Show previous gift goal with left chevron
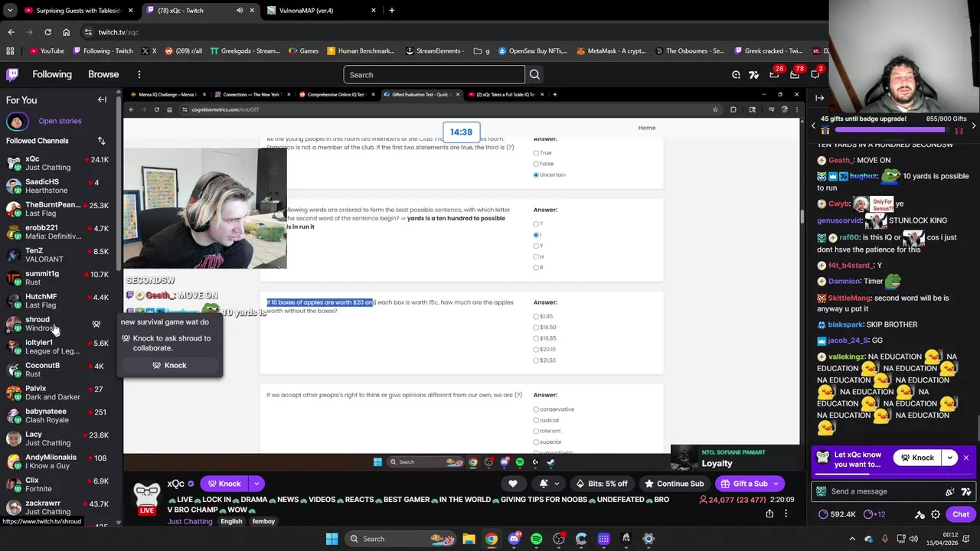 coord(814,125)
